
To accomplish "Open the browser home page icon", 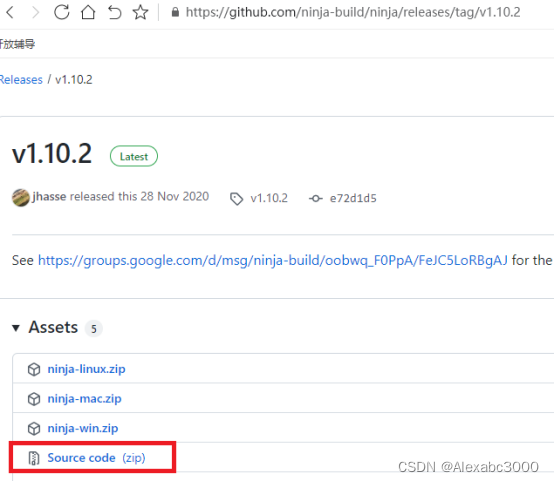I will tap(88, 12).
